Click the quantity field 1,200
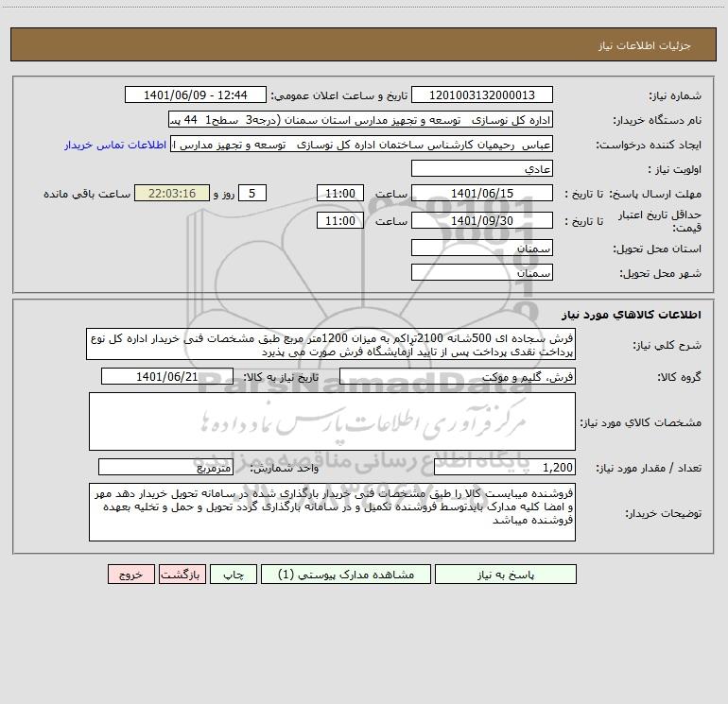 pos(505,467)
